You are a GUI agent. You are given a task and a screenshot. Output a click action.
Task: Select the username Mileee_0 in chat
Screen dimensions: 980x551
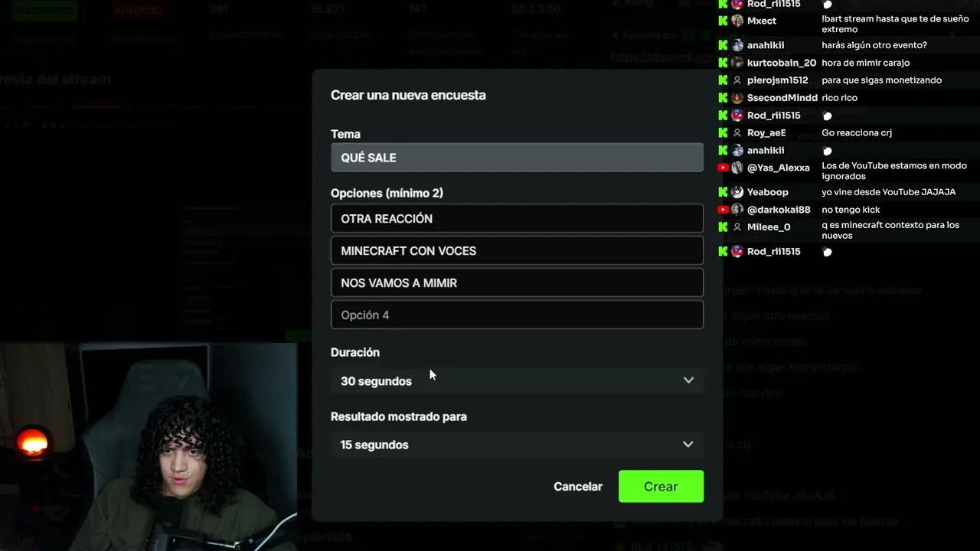pos(769,227)
